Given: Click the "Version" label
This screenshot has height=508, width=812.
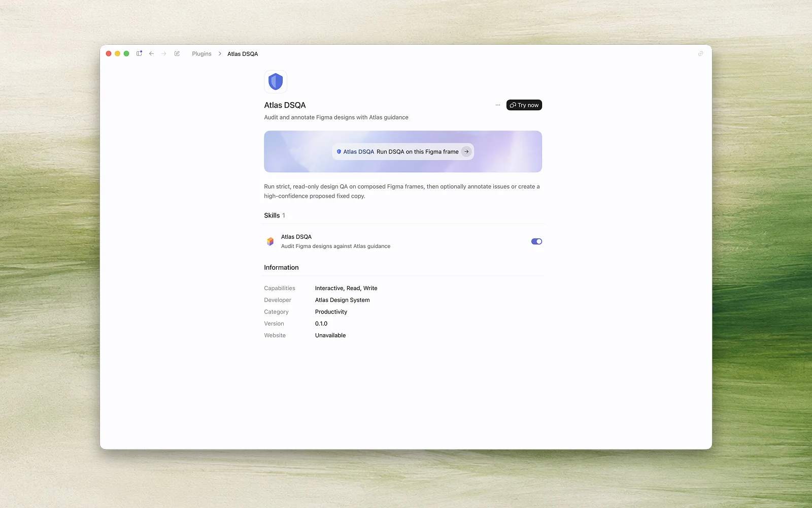Looking at the screenshot, I should pos(274,324).
